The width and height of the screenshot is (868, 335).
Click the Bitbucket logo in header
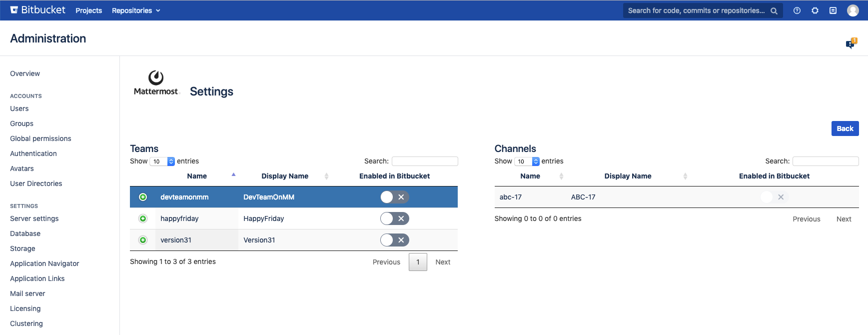(38, 10)
